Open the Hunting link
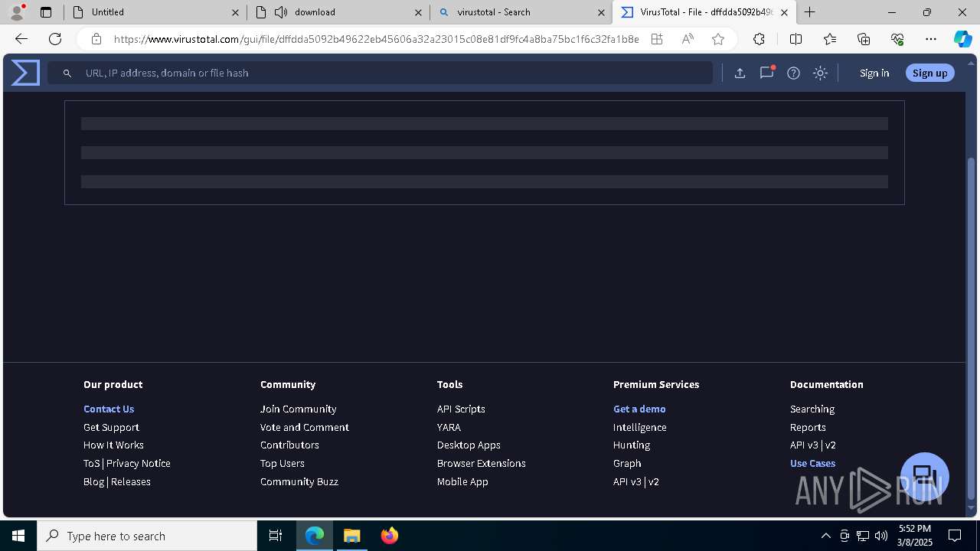Image resolution: width=980 pixels, height=551 pixels. pyautogui.click(x=632, y=445)
